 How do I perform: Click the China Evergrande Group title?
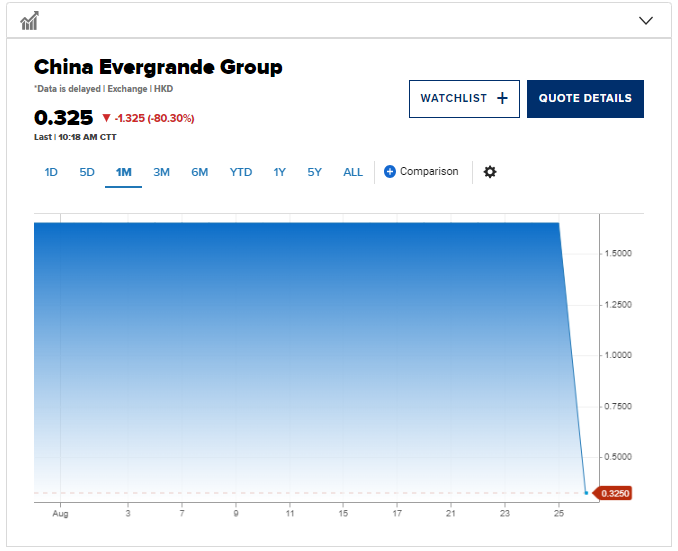click(158, 67)
